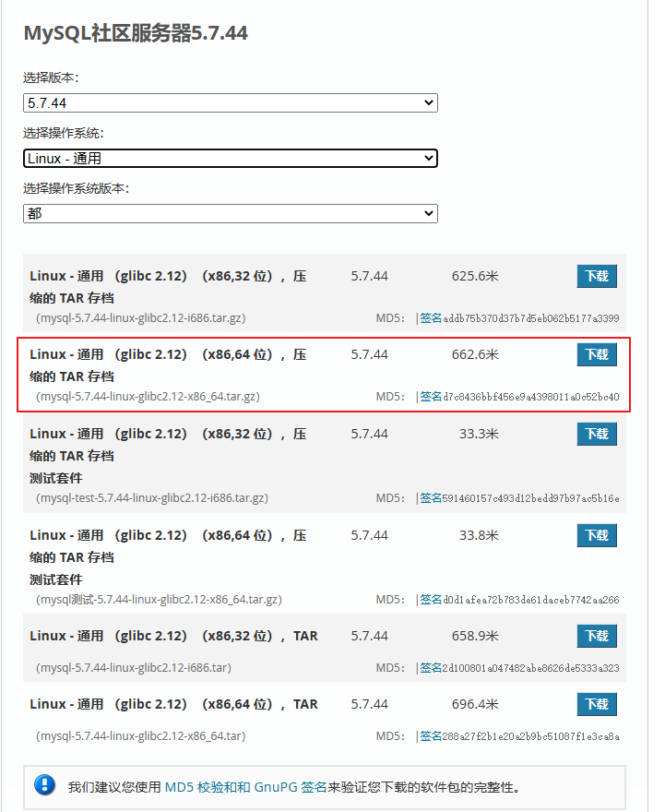Click filename mysql-5.7.44-linux-glibc2.12-i686.tar

coord(134,668)
